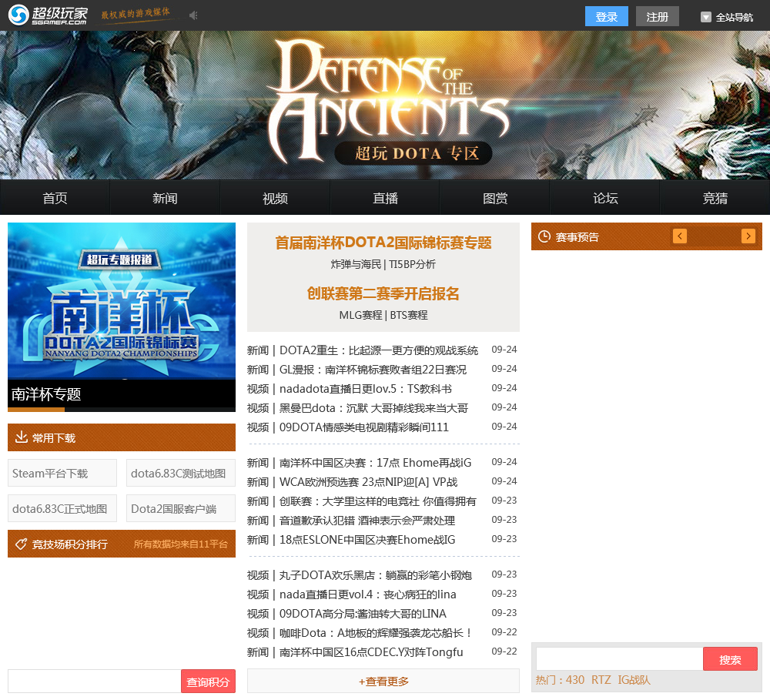The width and height of the screenshot is (770, 700).
Task: Click the 南洋杯 banner thumbnail
Action: click(122, 300)
